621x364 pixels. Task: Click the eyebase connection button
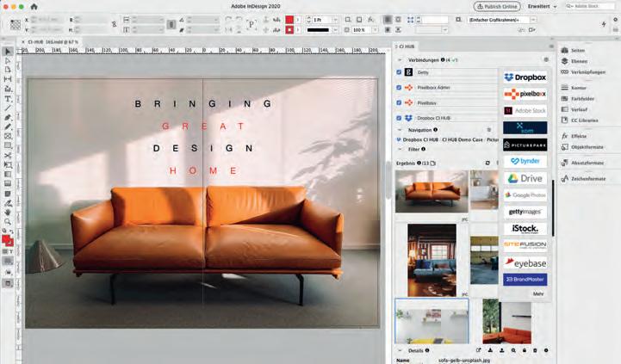[x=525, y=262]
